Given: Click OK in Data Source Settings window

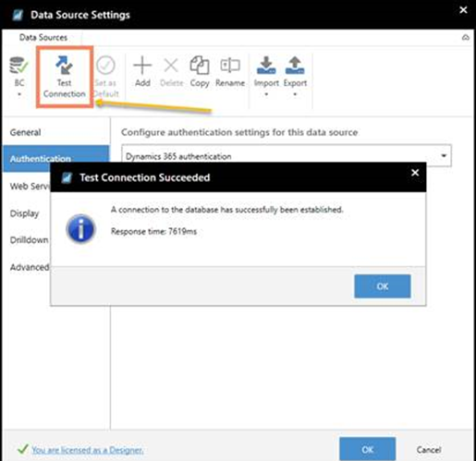Looking at the screenshot, I should click(x=368, y=449).
